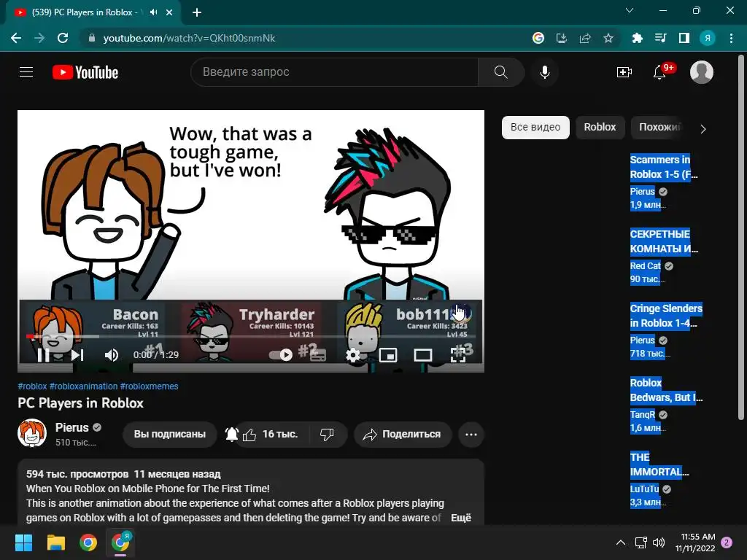
Task: Open the tab search chevron in title bar
Action: [x=630, y=10]
